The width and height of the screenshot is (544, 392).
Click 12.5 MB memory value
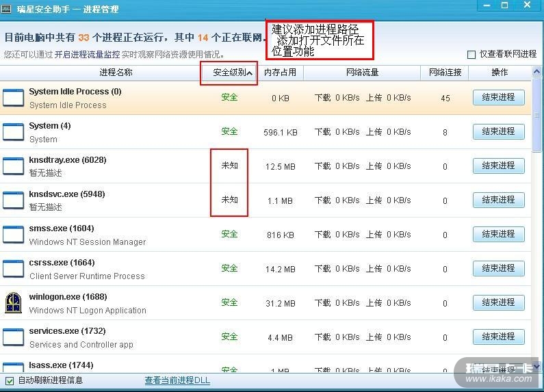click(x=281, y=167)
